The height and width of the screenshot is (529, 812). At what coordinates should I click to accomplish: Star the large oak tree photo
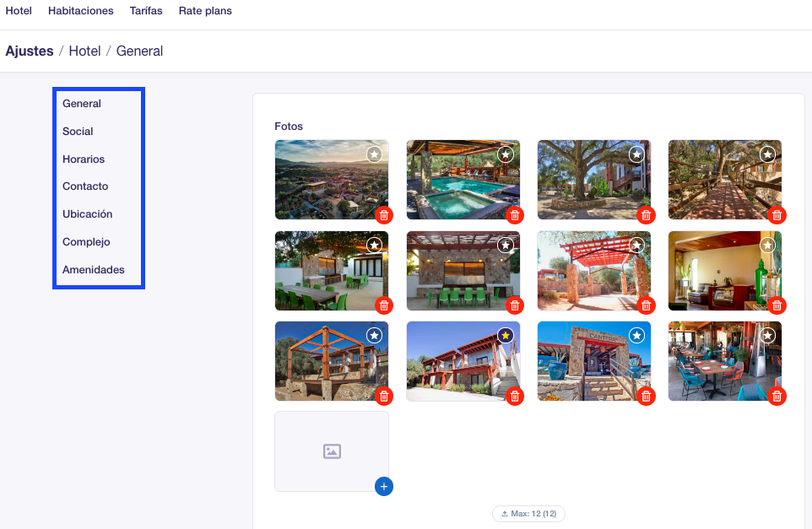636,154
